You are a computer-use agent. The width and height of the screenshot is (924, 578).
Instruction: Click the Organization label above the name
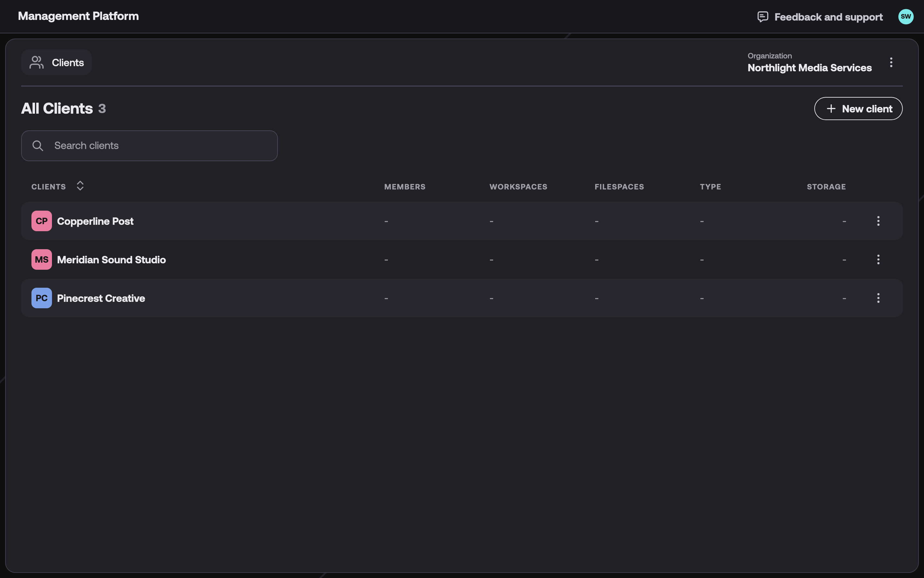pyautogui.click(x=769, y=56)
